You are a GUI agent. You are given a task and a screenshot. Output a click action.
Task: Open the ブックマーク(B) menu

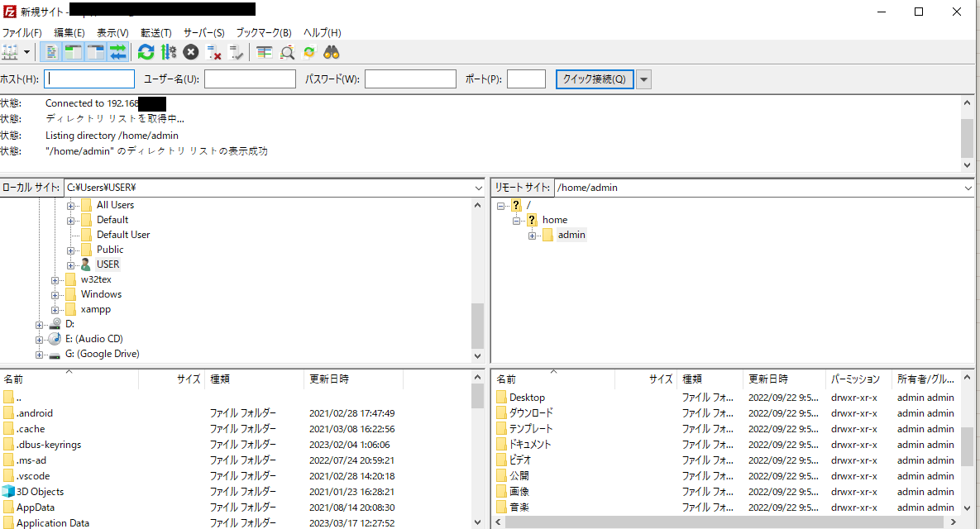(x=264, y=32)
